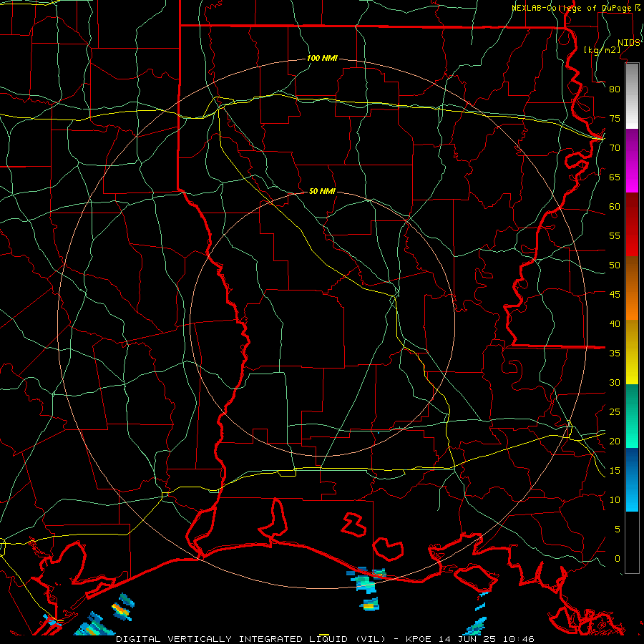Select legend value 65

pos(615,177)
